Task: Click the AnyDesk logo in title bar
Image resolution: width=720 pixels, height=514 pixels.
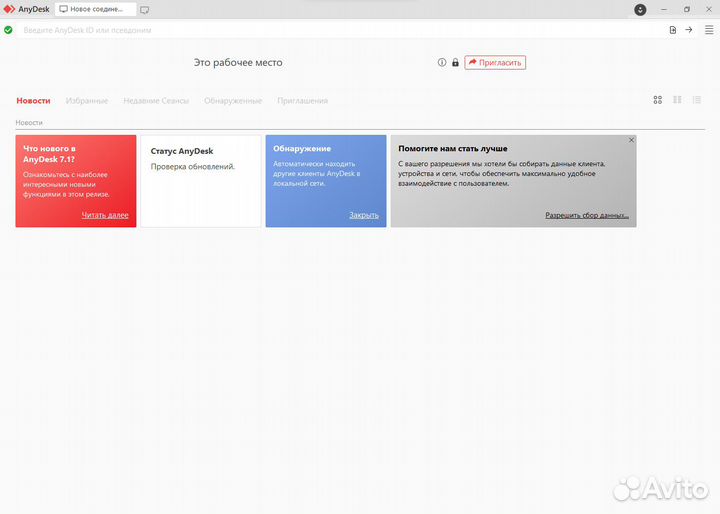Action: tap(9, 9)
